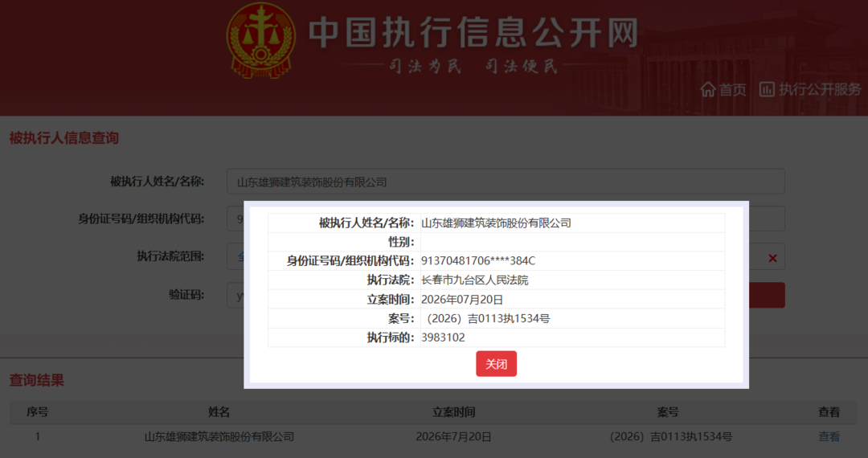The height and width of the screenshot is (458, 868).
Task: Click the 验证码 input field
Action: click(235, 295)
